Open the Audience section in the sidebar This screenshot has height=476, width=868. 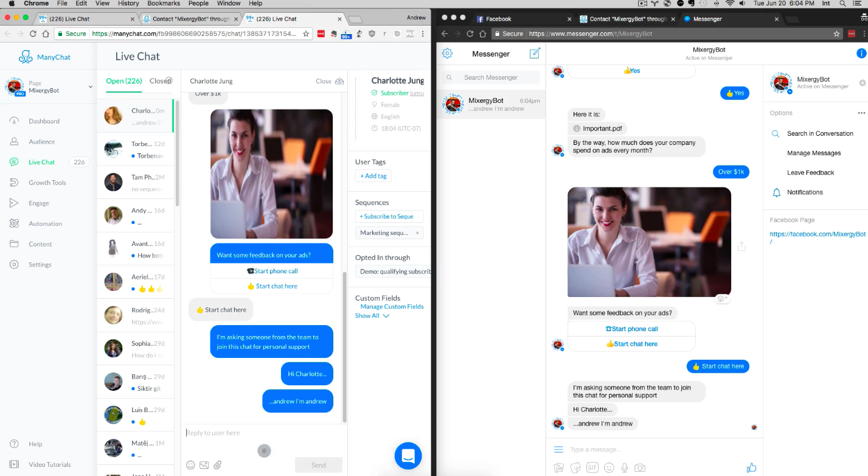coord(41,142)
